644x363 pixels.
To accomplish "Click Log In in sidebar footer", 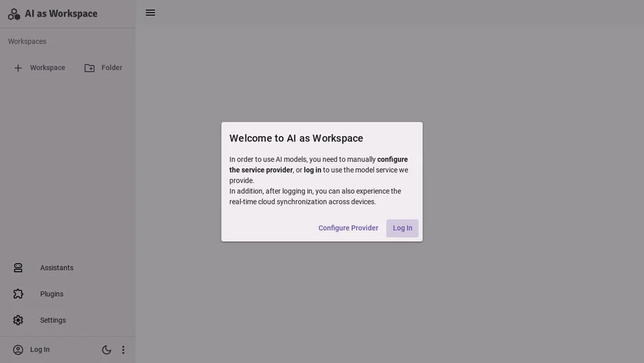I will [40, 349].
